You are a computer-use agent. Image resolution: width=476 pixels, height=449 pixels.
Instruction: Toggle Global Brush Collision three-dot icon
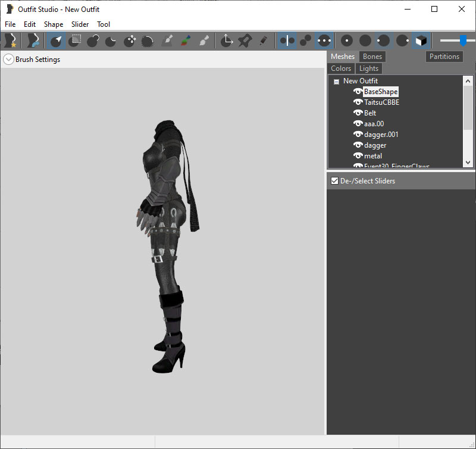click(x=324, y=40)
